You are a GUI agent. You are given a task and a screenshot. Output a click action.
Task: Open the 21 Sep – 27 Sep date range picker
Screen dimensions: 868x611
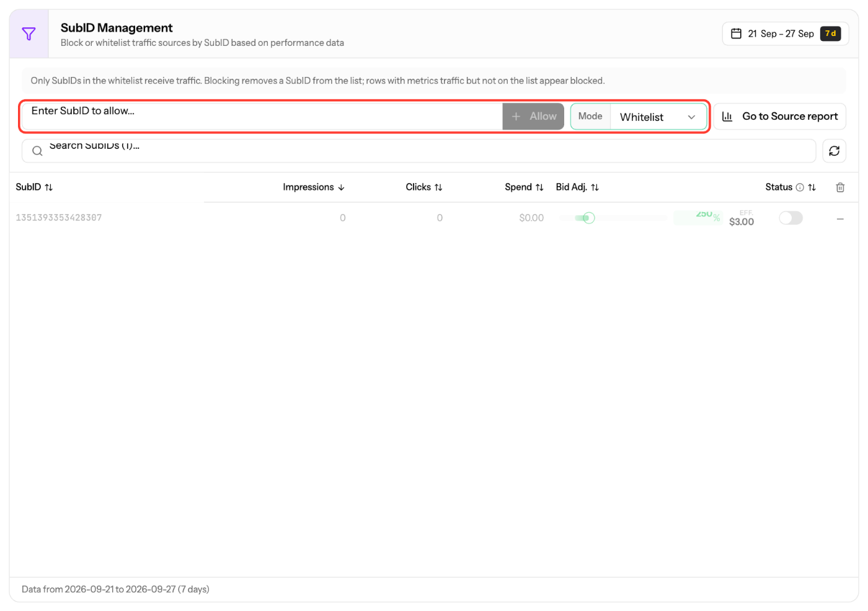(785, 33)
